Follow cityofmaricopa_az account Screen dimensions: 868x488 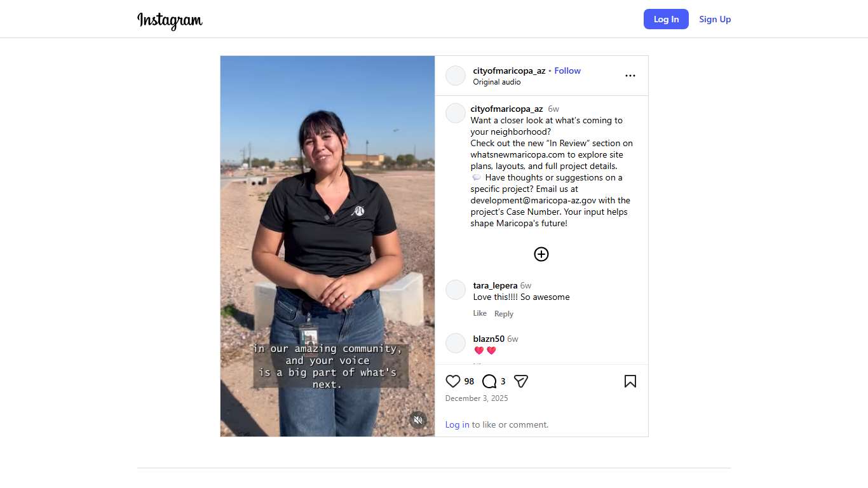pos(567,71)
